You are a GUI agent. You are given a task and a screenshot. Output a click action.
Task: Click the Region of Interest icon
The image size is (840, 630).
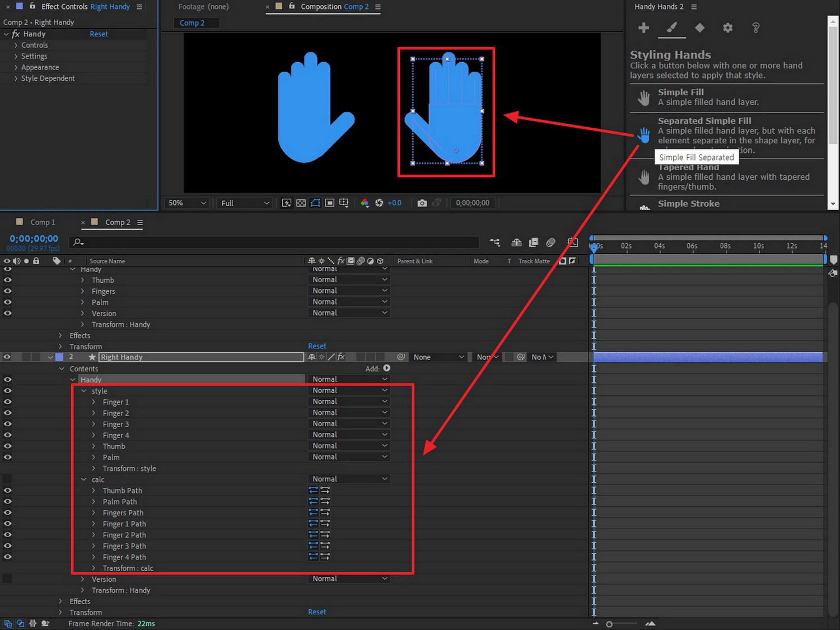coord(330,203)
